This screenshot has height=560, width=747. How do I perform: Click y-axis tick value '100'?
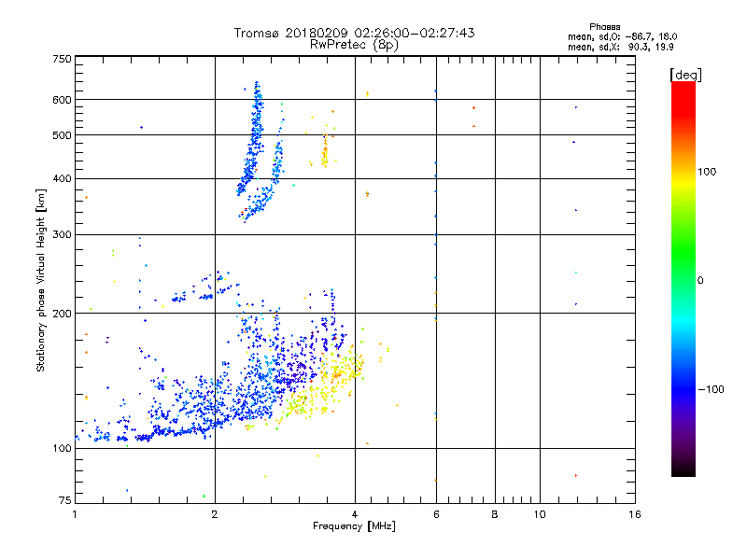click(62, 449)
